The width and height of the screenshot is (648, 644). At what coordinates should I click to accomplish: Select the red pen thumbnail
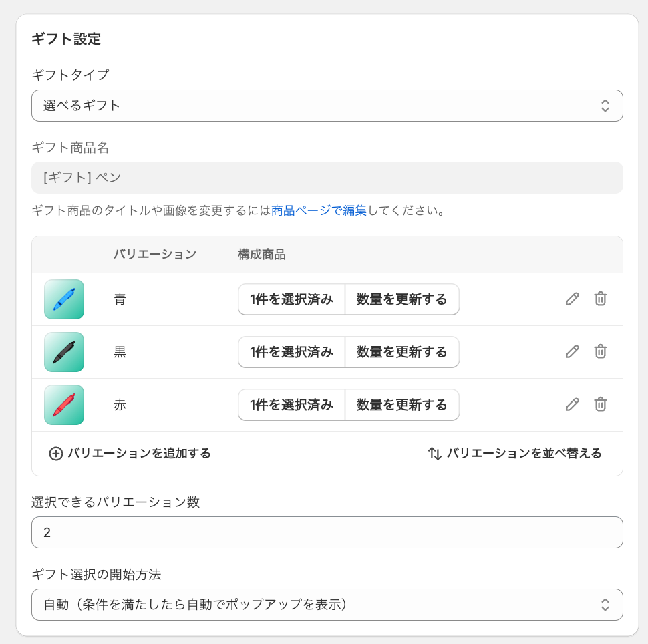(x=64, y=405)
